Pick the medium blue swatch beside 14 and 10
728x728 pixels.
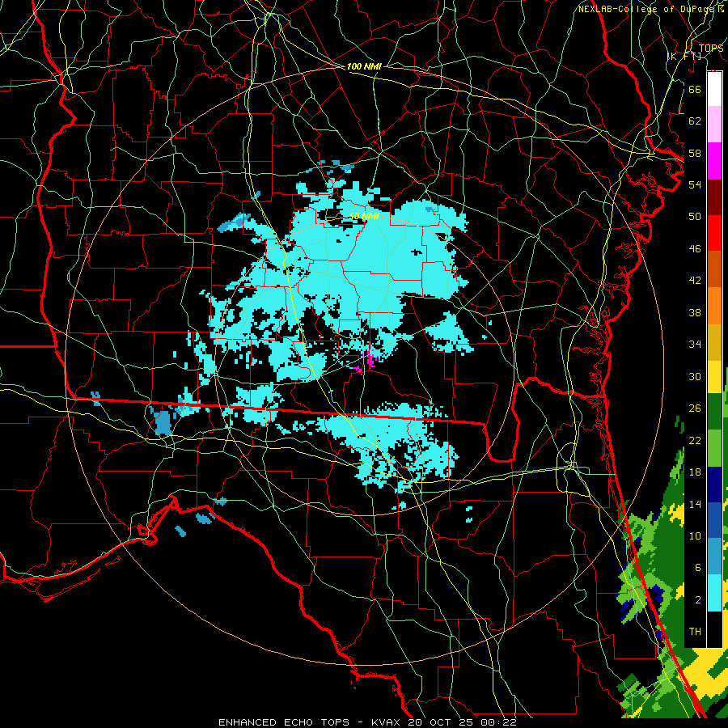[x=714, y=520]
